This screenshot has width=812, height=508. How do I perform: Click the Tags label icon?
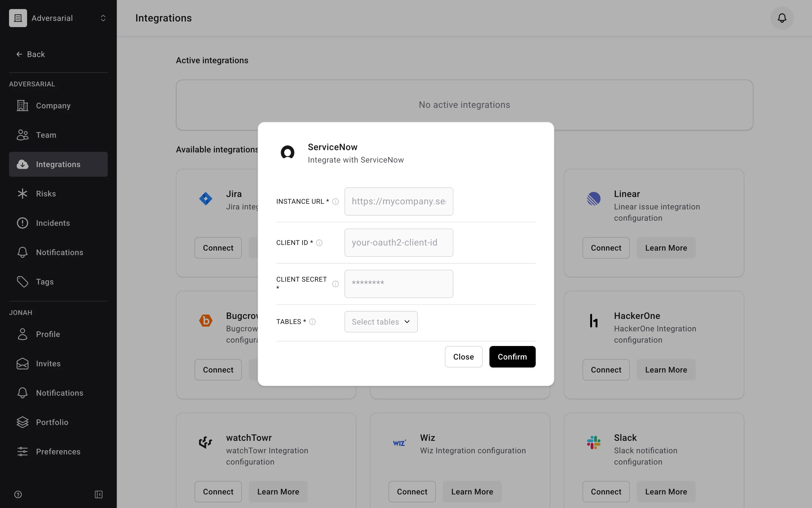pos(23,282)
